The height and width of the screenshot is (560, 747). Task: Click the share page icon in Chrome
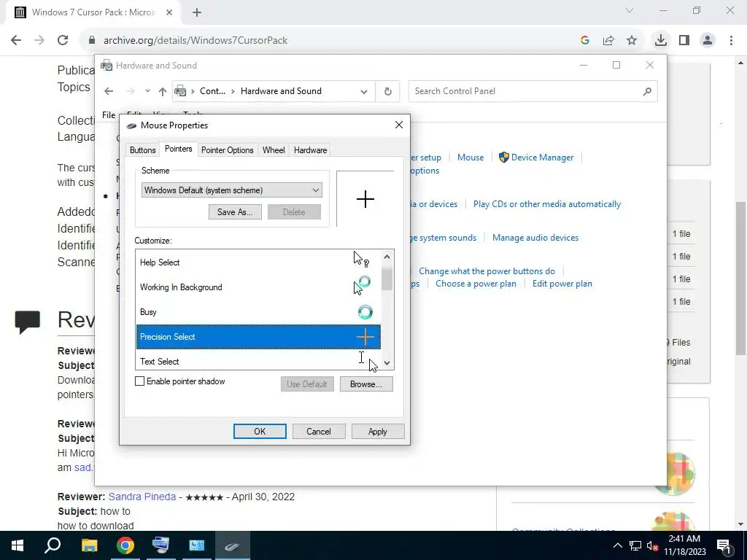[x=608, y=41]
